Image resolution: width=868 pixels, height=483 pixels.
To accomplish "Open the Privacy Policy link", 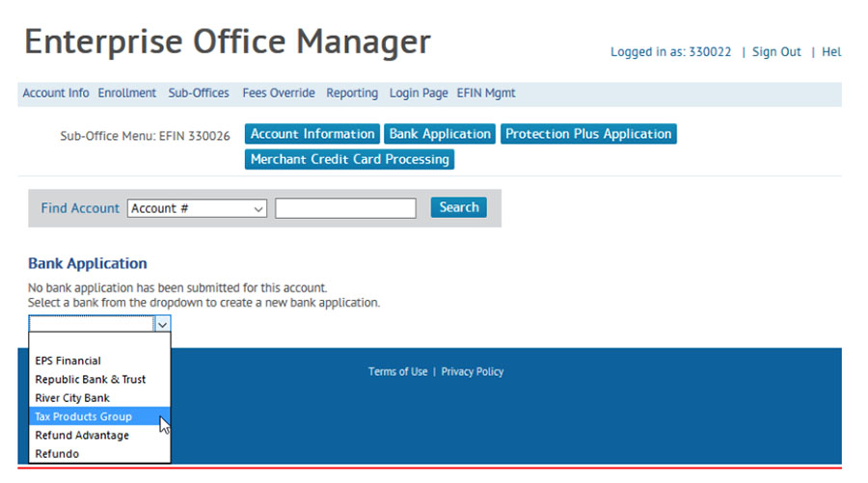I will coord(473,372).
